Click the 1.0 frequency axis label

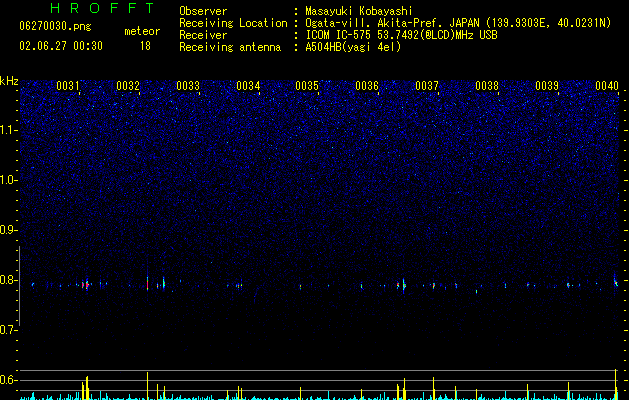tap(9, 180)
